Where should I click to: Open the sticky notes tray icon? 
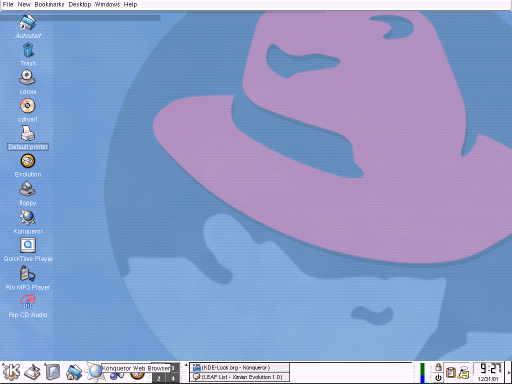(463, 372)
